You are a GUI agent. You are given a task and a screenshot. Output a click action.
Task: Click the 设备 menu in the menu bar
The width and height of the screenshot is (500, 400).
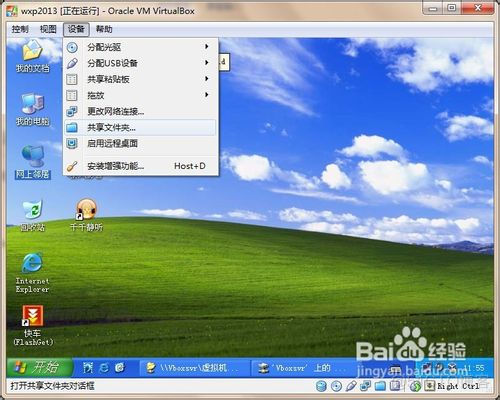76,29
